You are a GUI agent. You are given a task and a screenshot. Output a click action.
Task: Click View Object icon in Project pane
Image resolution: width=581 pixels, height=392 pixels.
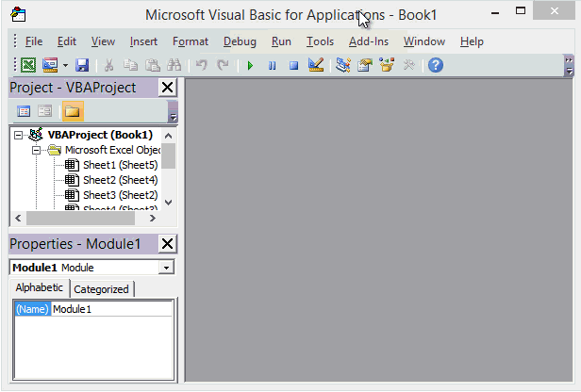(45, 111)
